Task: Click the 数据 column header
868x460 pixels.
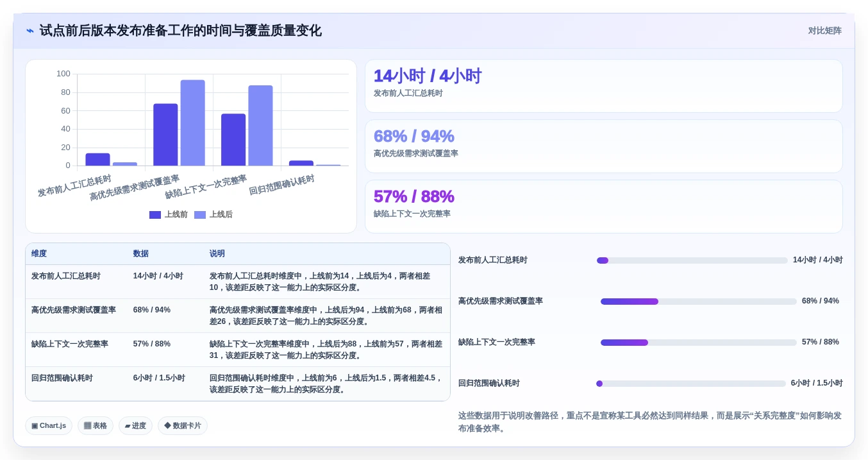Action: coord(141,254)
